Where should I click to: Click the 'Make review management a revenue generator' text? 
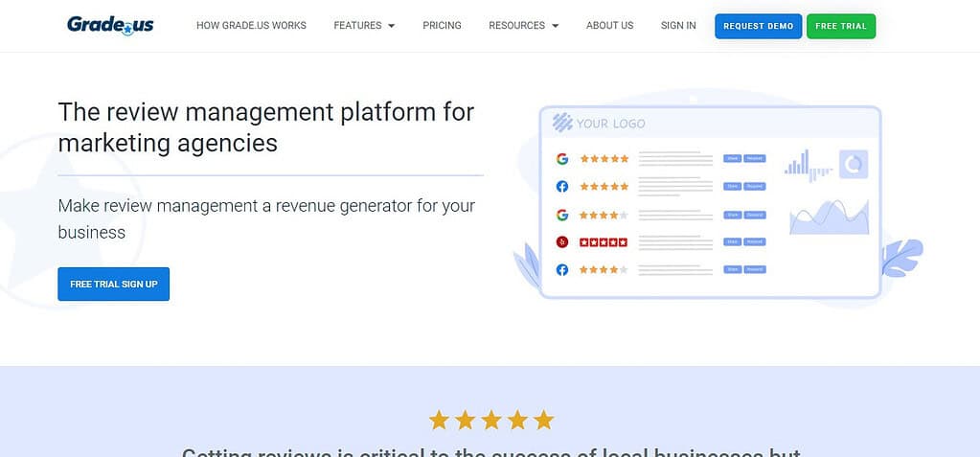point(266,218)
